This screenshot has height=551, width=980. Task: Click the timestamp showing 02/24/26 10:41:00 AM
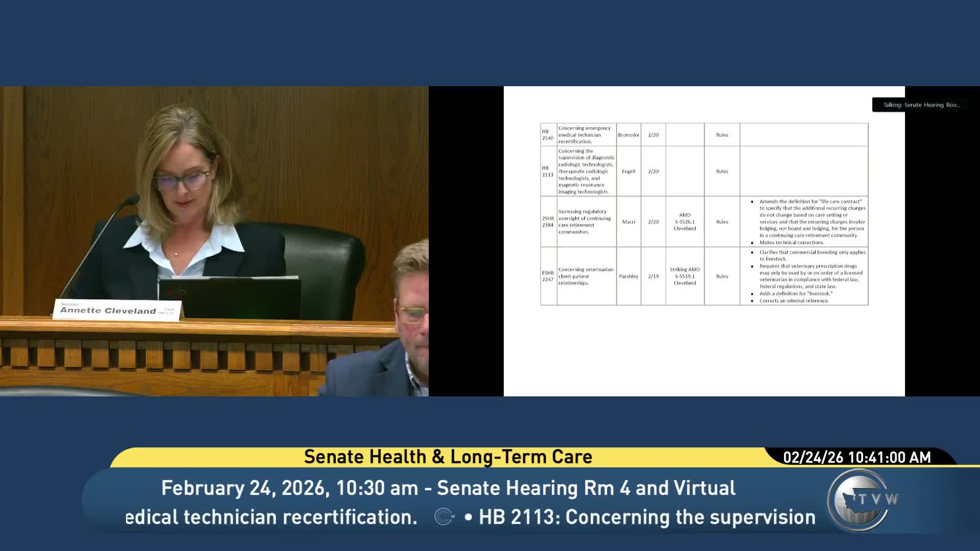[x=857, y=458]
